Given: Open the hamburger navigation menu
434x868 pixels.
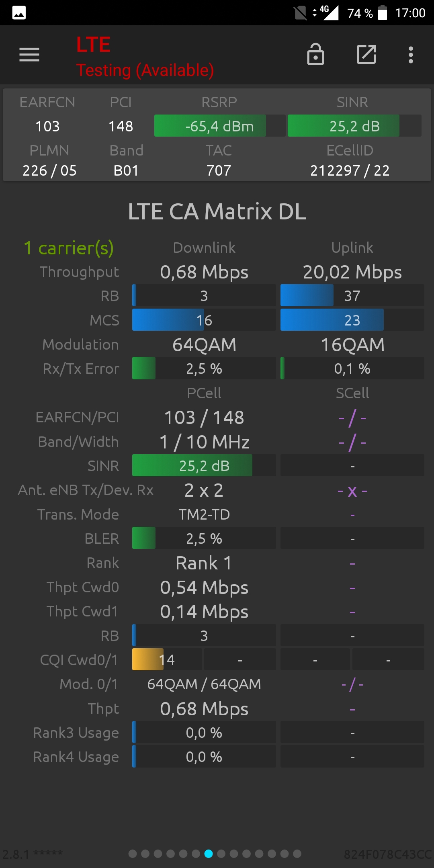Looking at the screenshot, I should point(29,55).
